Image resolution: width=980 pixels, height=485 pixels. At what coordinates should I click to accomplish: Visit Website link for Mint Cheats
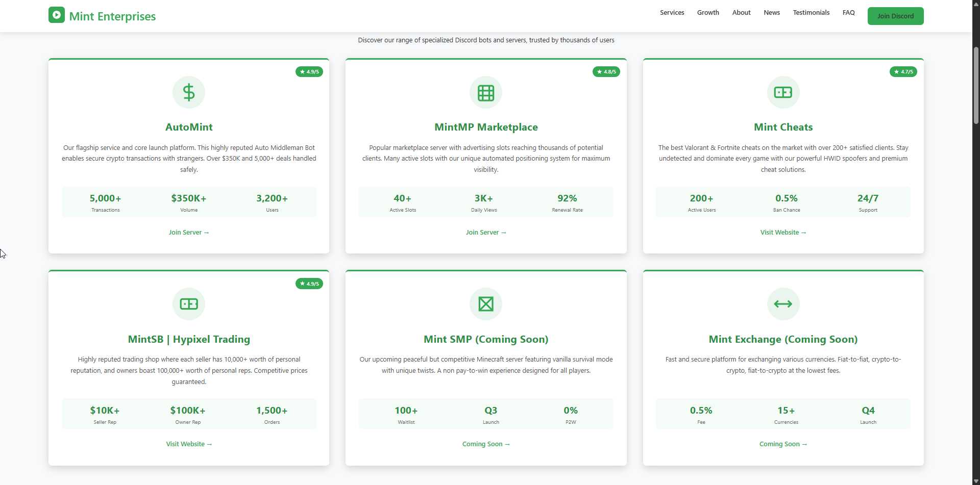[783, 233]
